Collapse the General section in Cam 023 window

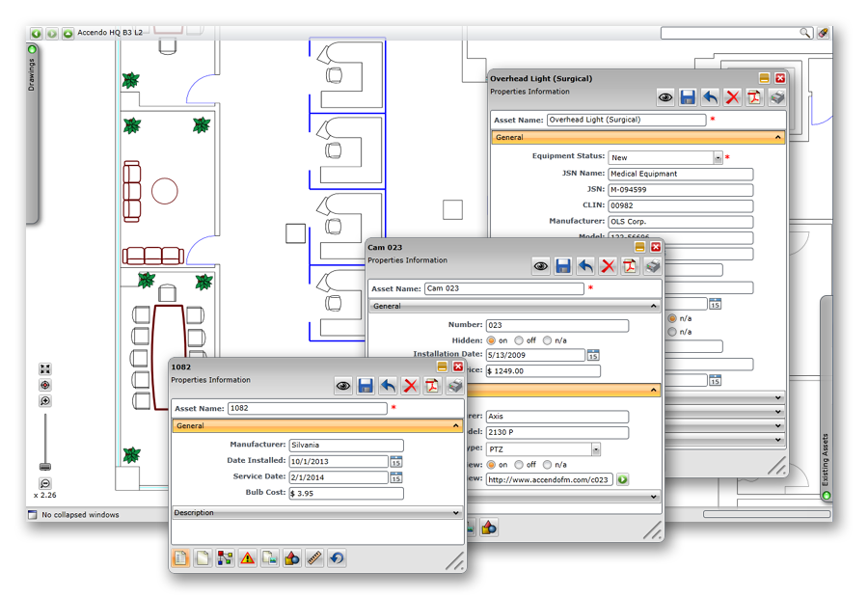(515, 307)
